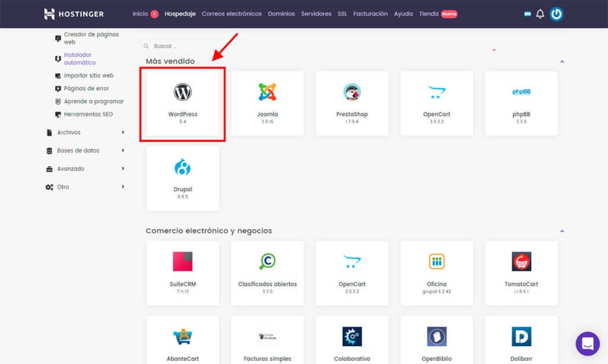
Task: Open Correos electrónicos menu
Action: point(232,14)
